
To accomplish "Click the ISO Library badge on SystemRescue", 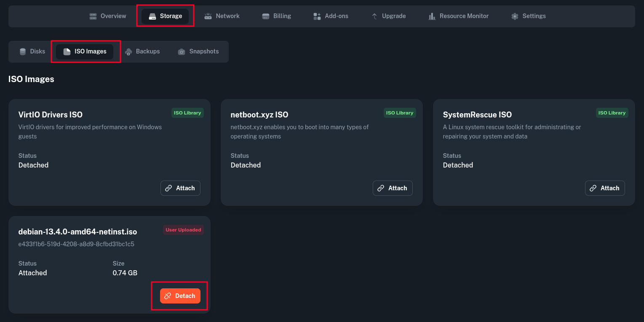I will click(x=612, y=113).
